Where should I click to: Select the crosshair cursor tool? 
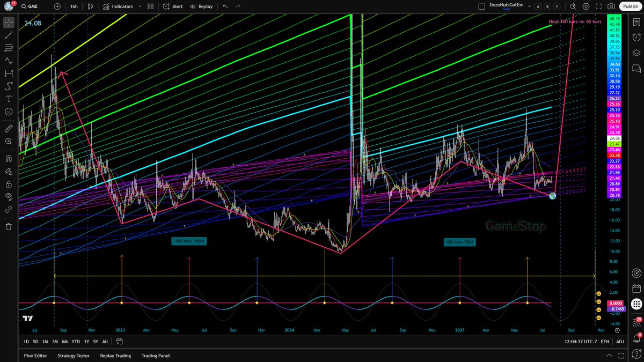9,23
